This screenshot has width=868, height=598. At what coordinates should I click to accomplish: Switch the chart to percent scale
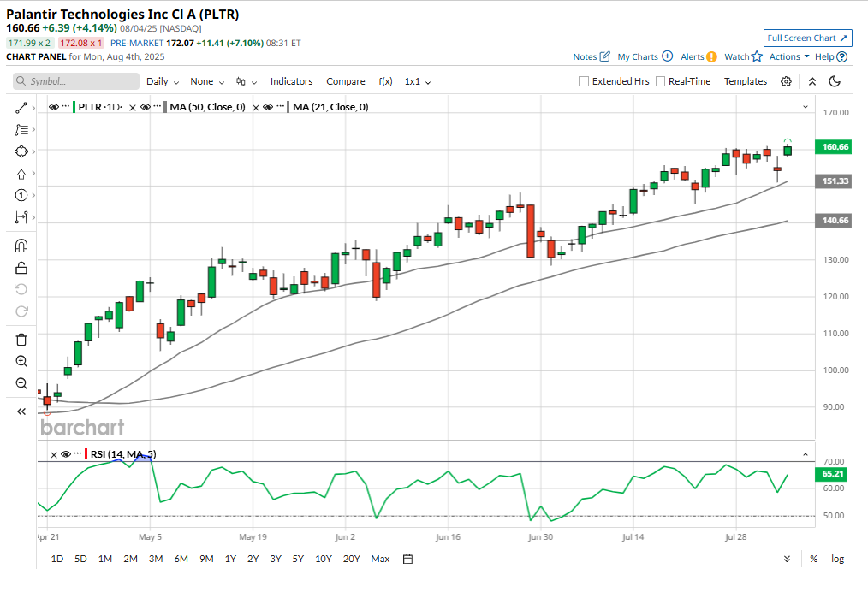[x=813, y=560]
